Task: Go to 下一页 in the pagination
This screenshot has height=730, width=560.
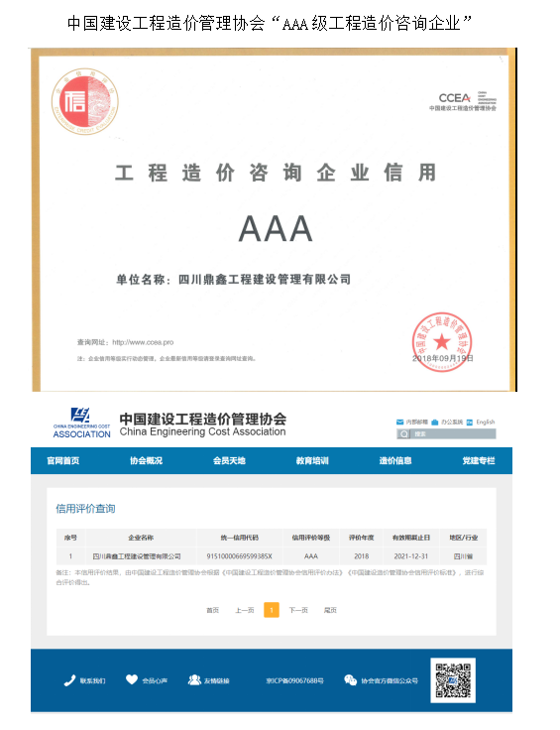Action: pos(298,610)
